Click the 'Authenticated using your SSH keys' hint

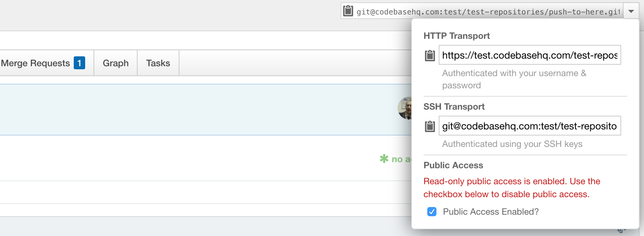512,144
